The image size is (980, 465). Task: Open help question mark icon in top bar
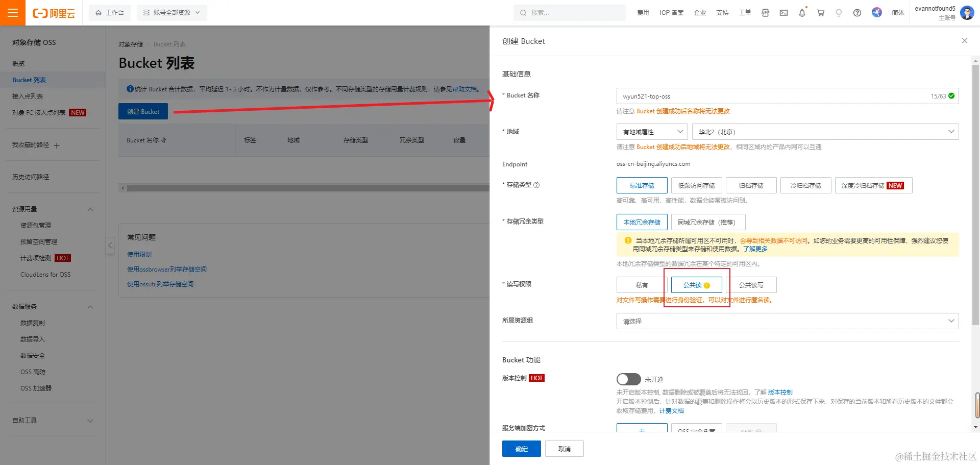tap(857, 13)
